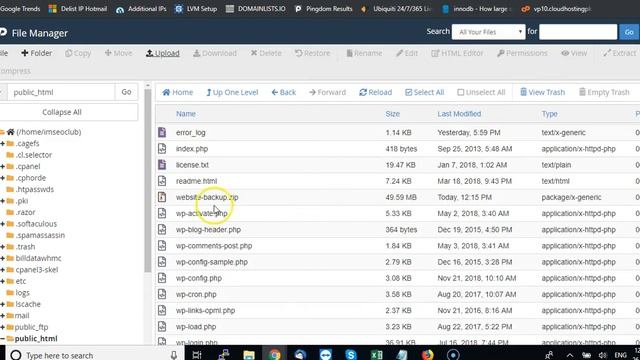Expand the .pki folder
This screenshot has height=360, width=640.
pos(2,201)
